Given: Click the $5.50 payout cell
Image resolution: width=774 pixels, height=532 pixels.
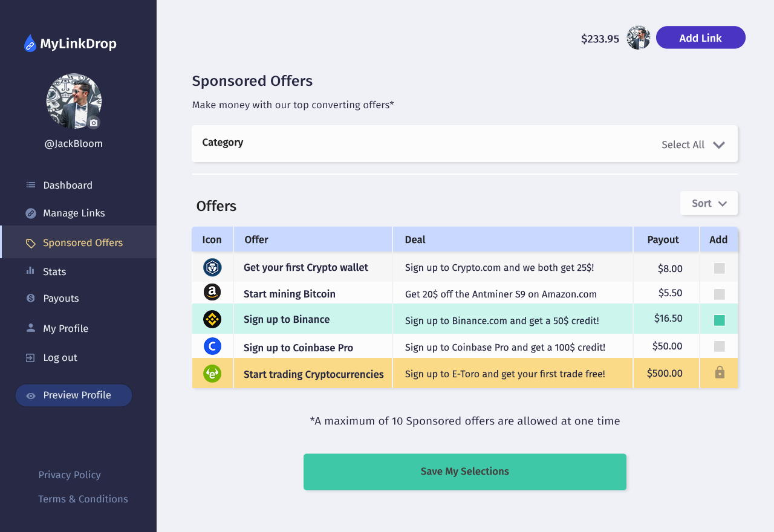Looking at the screenshot, I should click(670, 293).
